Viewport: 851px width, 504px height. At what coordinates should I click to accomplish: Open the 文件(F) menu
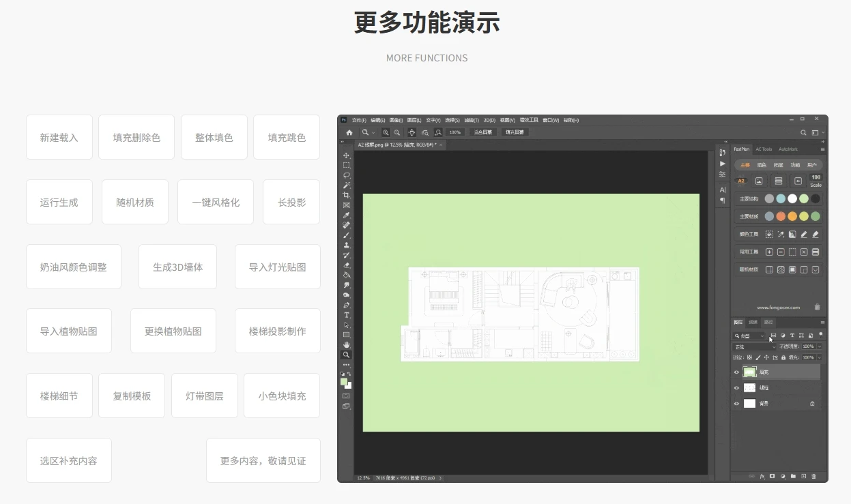pyautogui.click(x=359, y=120)
